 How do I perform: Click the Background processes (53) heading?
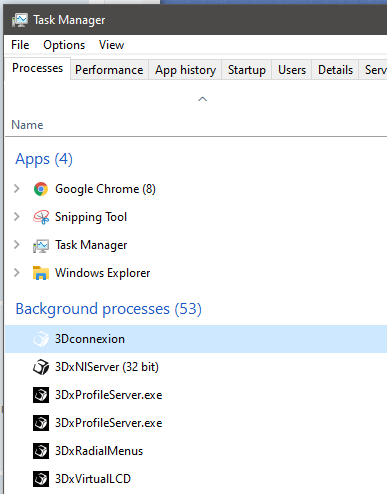click(109, 309)
